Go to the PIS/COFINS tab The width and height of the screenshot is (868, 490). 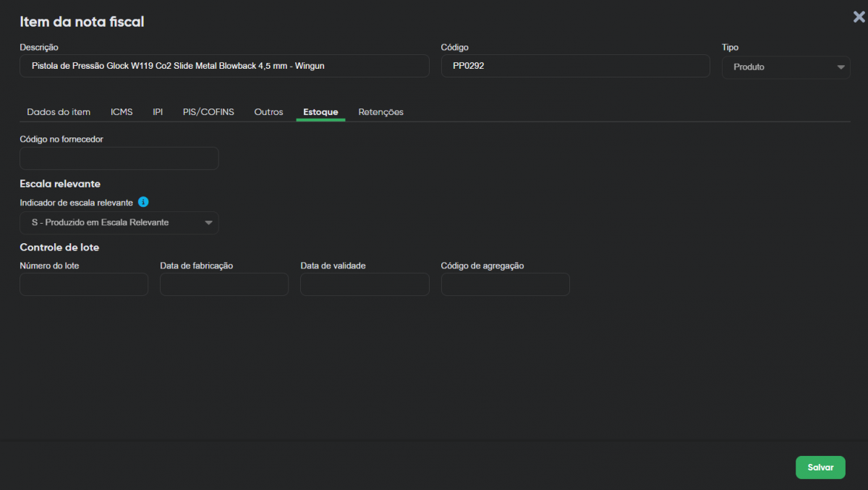208,112
